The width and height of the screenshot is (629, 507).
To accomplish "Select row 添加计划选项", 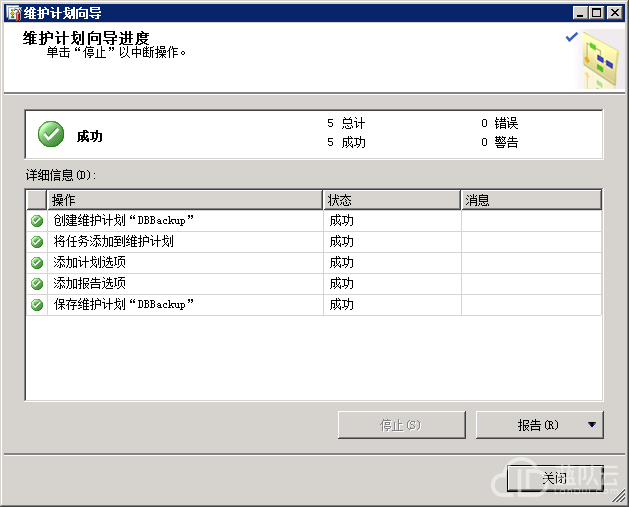I will tap(314, 263).
